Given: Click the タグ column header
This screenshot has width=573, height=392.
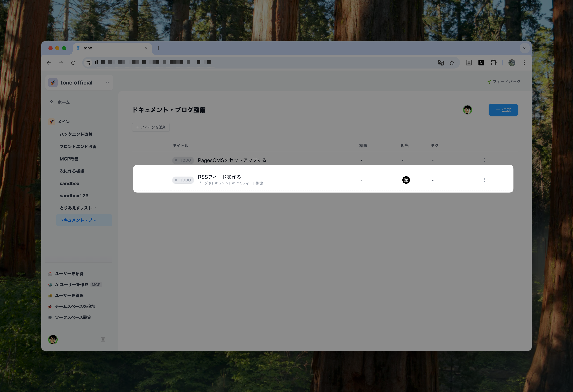Looking at the screenshot, I should pos(434,146).
